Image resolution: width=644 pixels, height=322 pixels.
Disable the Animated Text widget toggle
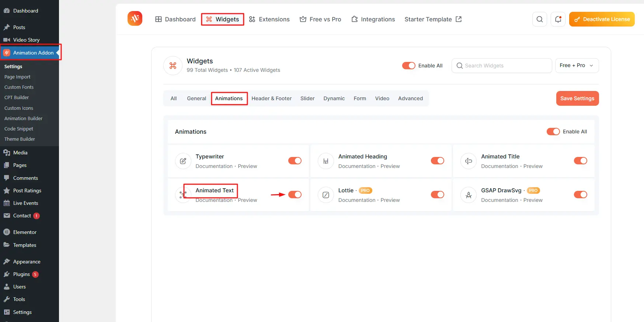[295, 195]
